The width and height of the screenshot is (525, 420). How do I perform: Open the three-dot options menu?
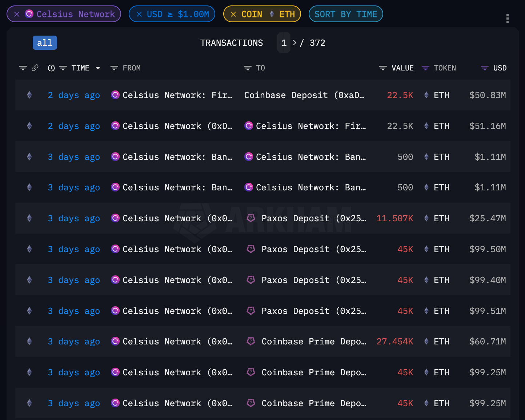(508, 19)
